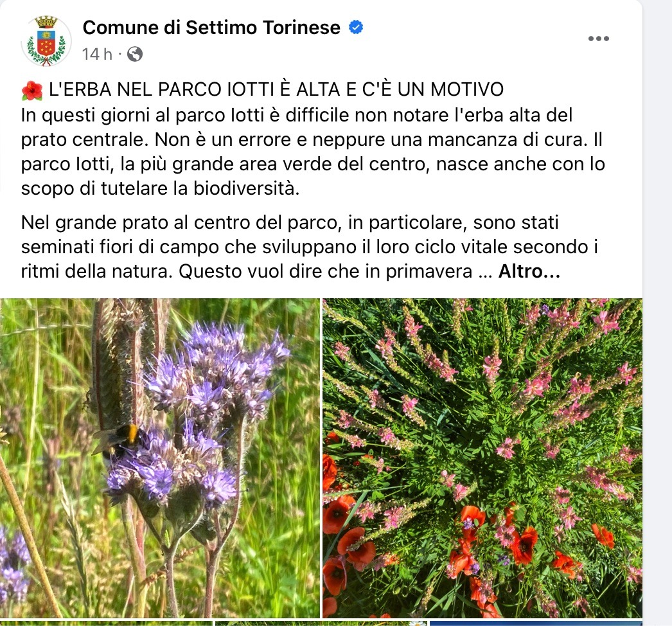This screenshot has width=672, height=626.
Task: Click the Comune di Settimo Torinese coat-of-arms avatar
Action: pyautogui.click(x=46, y=40)
